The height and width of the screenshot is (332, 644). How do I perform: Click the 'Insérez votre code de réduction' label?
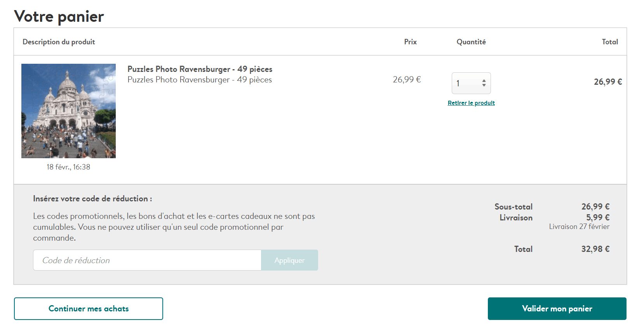(92, 199)
